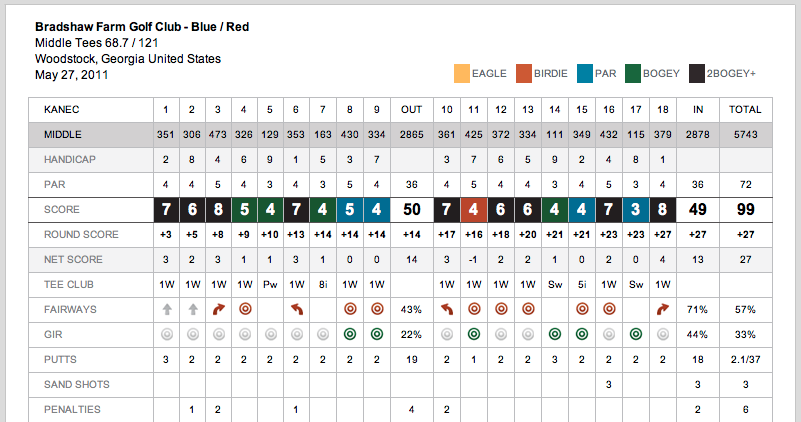Image resolution: width=801 pixels, height=422 pixels.
Task: Click the missed-right fairway arrow on hole 18
Action: [663, 309]
